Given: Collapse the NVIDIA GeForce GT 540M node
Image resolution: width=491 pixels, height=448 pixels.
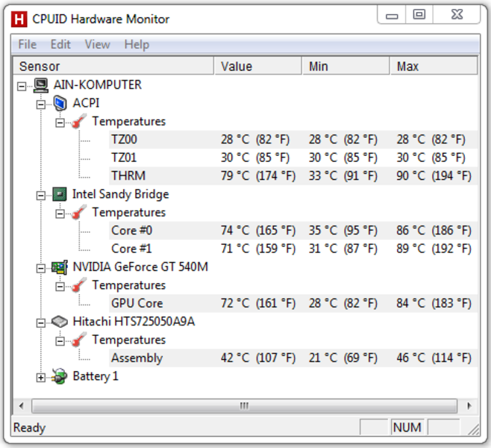Looking at the screenshot, I should 41,268.
